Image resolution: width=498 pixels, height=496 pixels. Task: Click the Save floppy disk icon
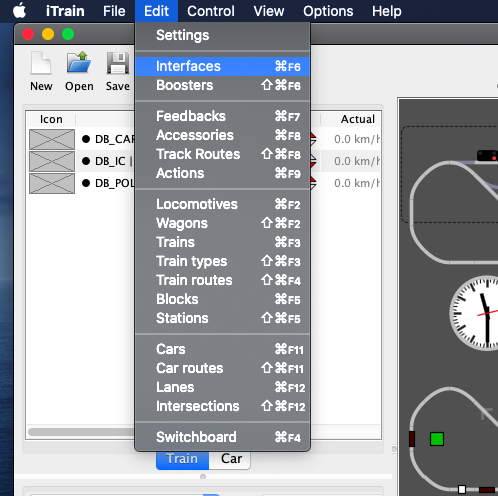118,63
